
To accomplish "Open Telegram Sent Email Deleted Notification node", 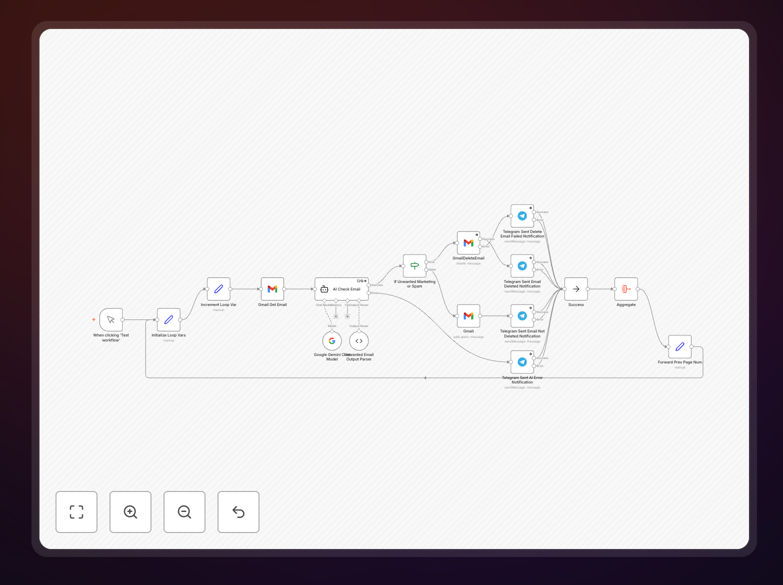I will pyautogui.click(x=522, y=266).
